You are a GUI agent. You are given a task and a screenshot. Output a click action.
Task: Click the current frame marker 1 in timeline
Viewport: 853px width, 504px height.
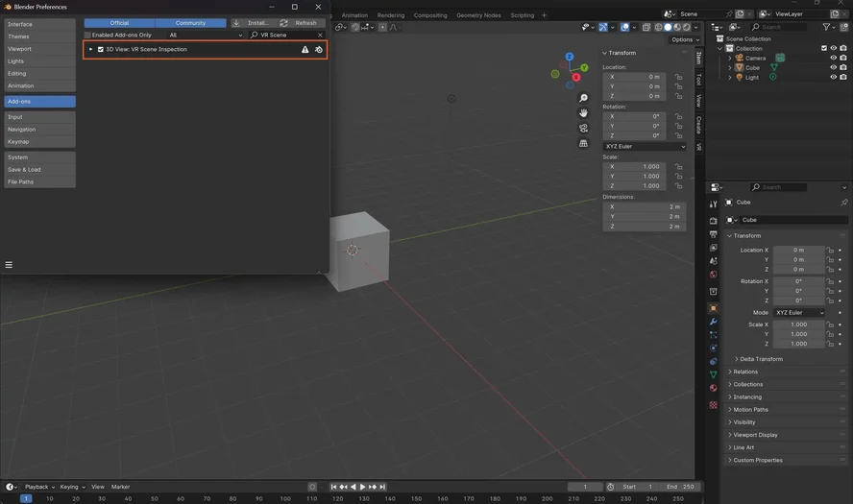pyautogui.click(x=26, y=498)
